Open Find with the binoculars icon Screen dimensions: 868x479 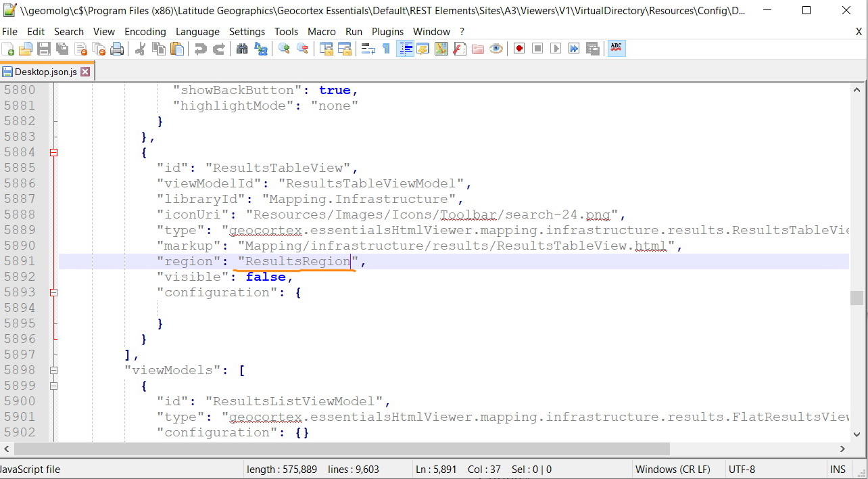point(242,49)
